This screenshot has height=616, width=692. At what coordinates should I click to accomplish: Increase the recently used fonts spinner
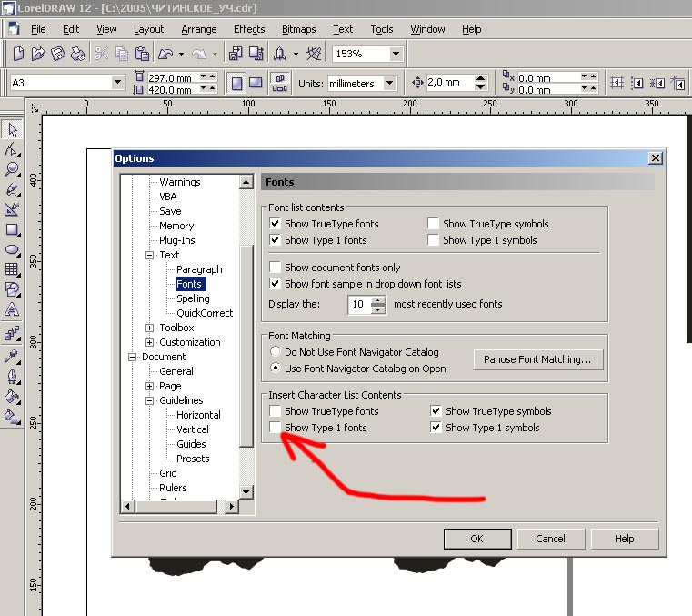coord(378,300)
